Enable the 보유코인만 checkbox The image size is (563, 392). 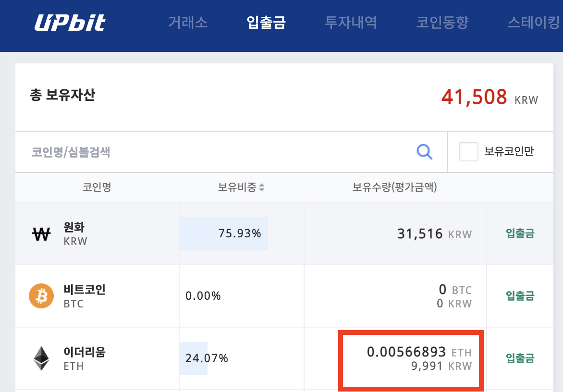[468, 151]
